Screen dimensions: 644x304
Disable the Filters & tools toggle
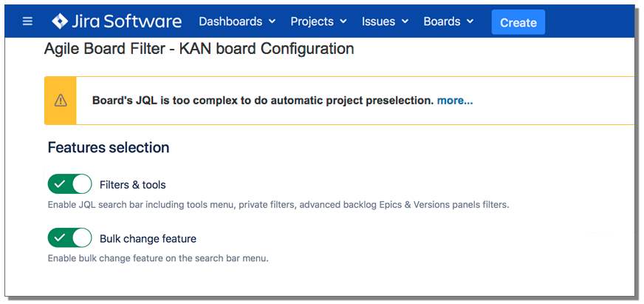point(69,184)
